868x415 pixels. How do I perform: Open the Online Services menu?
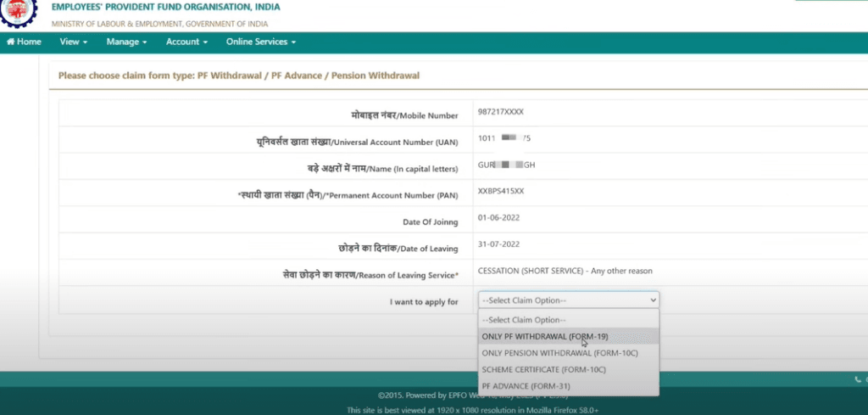(x=260, y=42)
